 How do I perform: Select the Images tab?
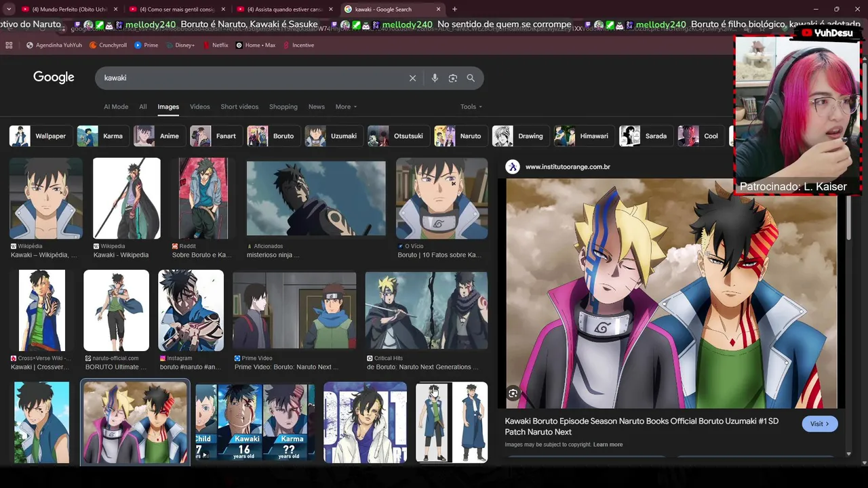coord(168,107)
